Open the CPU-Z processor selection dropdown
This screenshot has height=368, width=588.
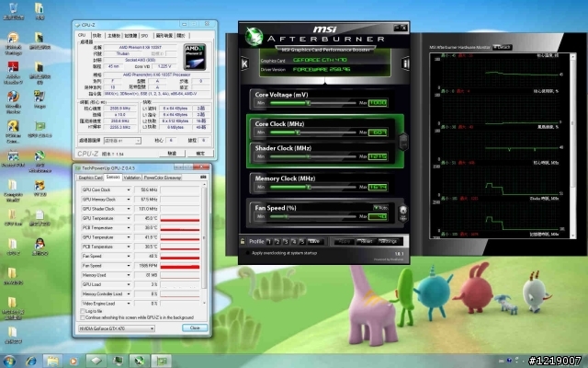pos(122,141)
